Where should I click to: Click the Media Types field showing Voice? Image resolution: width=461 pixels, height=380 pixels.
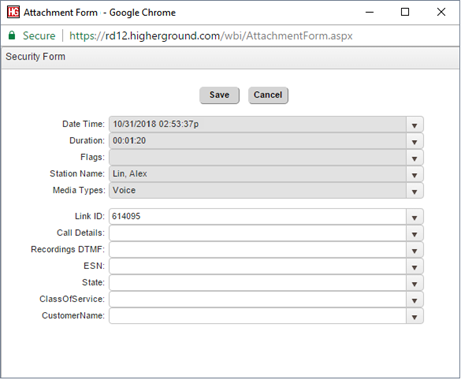pos(258,191)
